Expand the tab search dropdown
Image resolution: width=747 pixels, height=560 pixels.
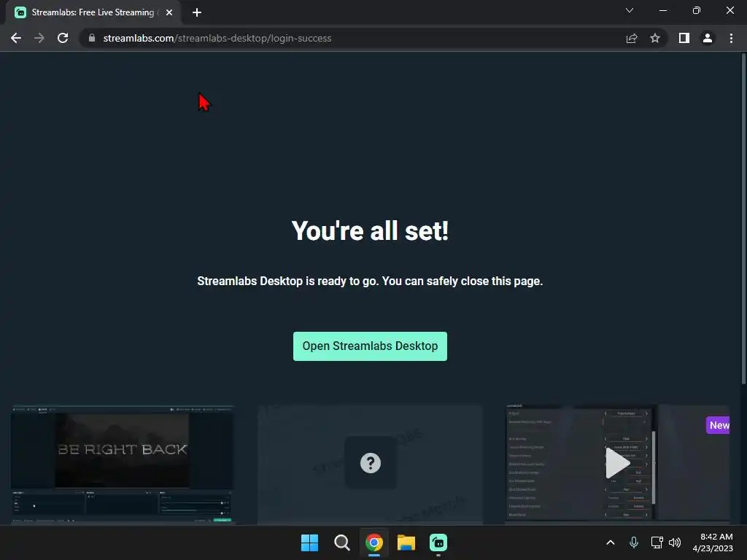click(x=630, y=10)
